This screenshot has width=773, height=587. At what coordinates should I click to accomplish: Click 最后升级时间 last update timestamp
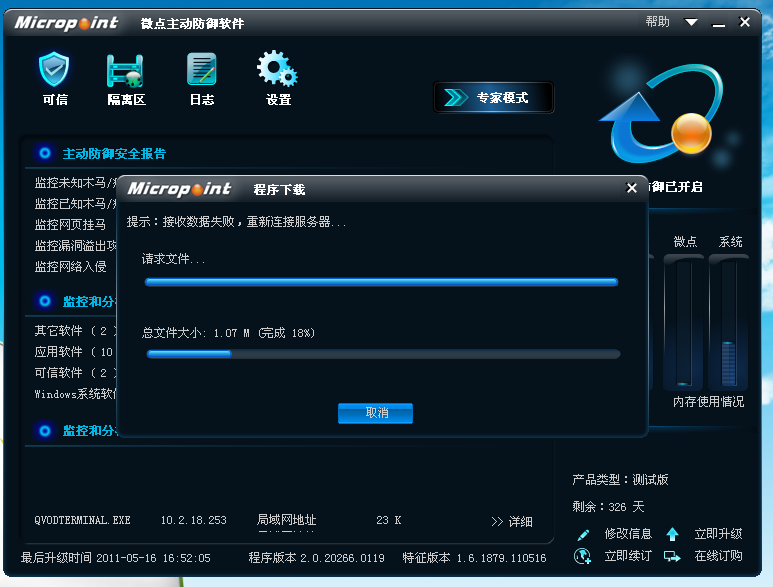coord(115,558)
